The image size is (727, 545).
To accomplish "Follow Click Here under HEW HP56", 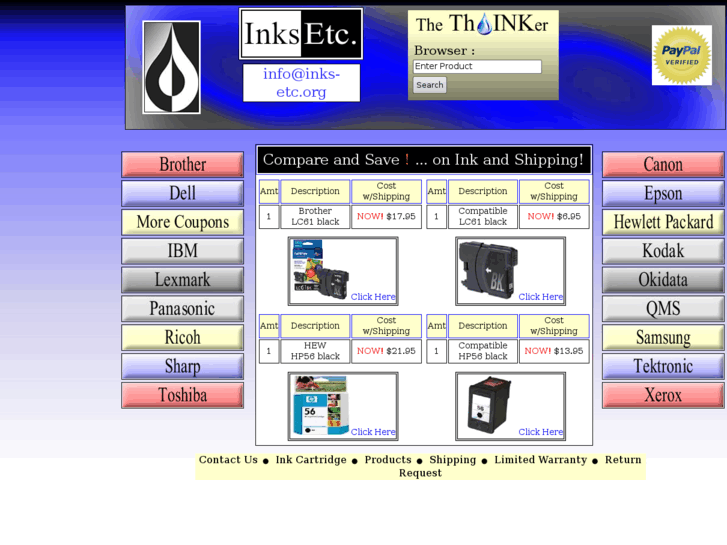I will 373,432.
